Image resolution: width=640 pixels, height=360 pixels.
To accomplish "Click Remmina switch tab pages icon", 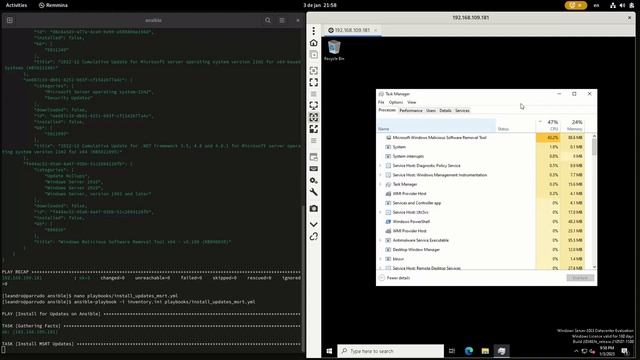I will [313, 157].
